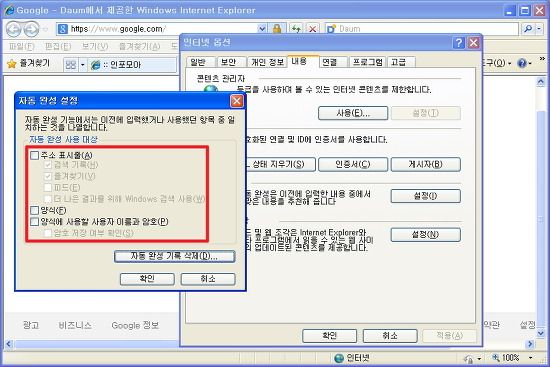Click the red Stop loading icon
Screen dimensions: 550x367
(x=312, y=29)
